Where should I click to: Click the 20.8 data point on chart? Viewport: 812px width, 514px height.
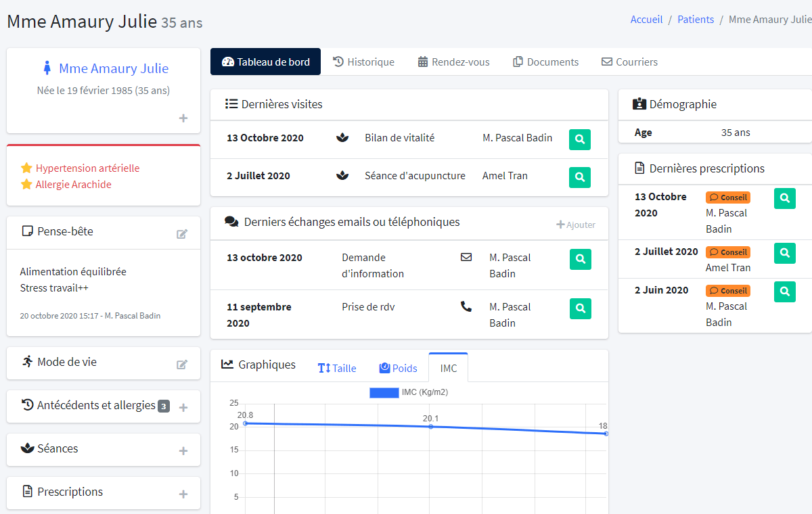pyautogui.click(x=245, y=423)
